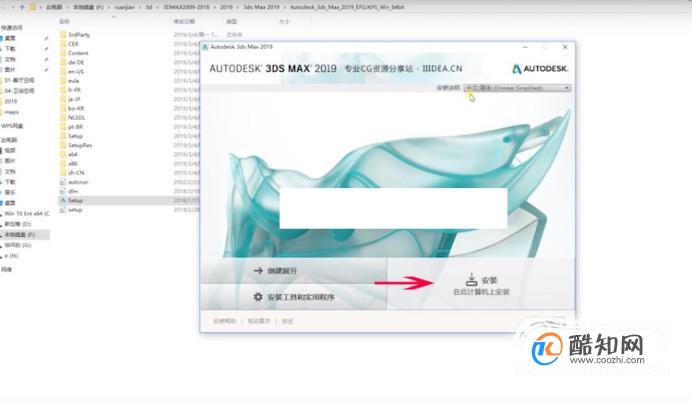The height and width of the screenshot is (403, 692).
Task: Sort files by the 修改日期 column header
Action: 184,21
